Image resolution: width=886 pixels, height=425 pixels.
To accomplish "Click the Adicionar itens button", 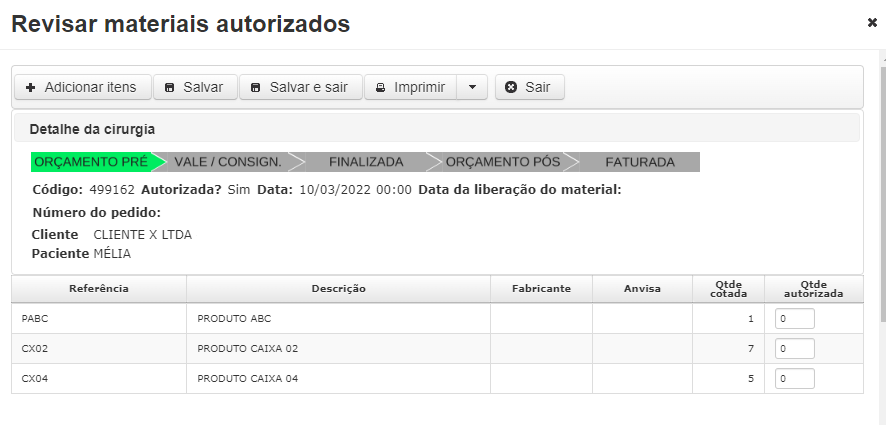I will tap(82, 87).
